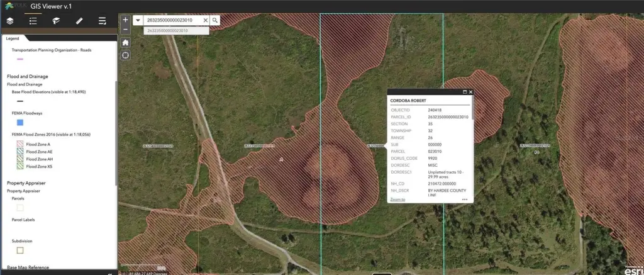
Task: Open the search source dropdown arrow
Action: point(138,20)
